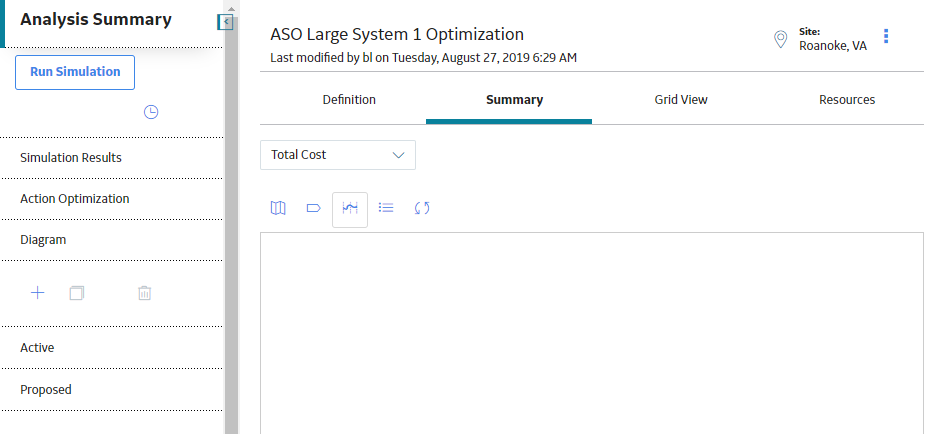Switch to the Grid View tab
This screenshot has width=944, height=434.
pyautogui.click(x=681, y=100)
